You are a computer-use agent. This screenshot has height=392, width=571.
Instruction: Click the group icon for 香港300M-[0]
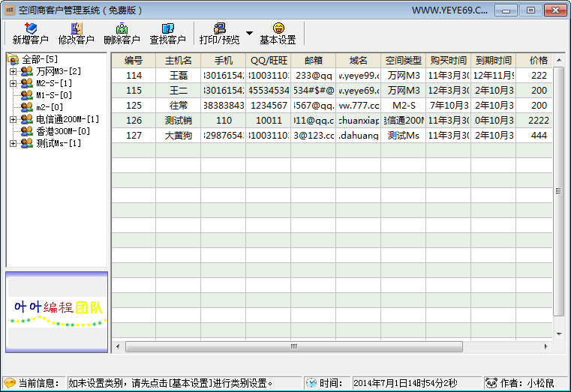coord(26,131)
